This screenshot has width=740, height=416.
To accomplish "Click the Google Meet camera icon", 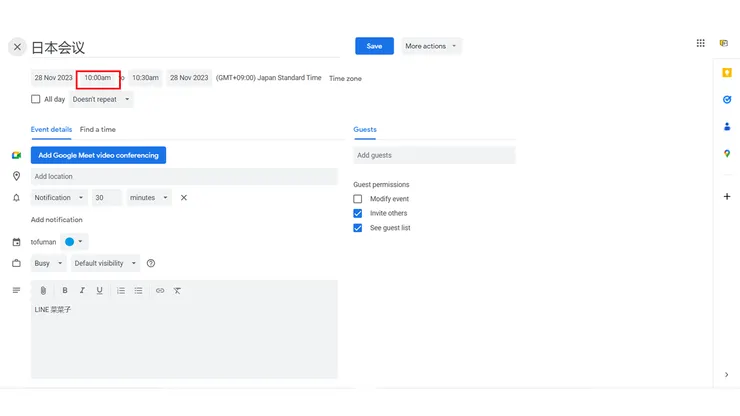I will (x=17, y=155).
